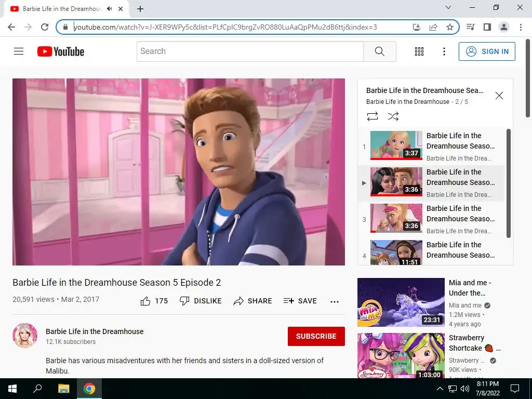Click the playlist panel scrollbar

[x=508, y=183]
